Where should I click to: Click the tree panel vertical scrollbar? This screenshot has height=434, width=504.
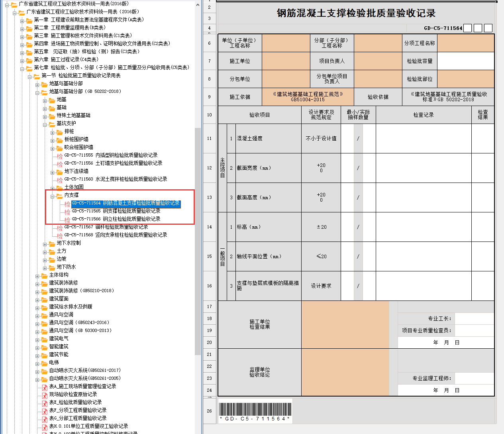click(x=198, y=239)
